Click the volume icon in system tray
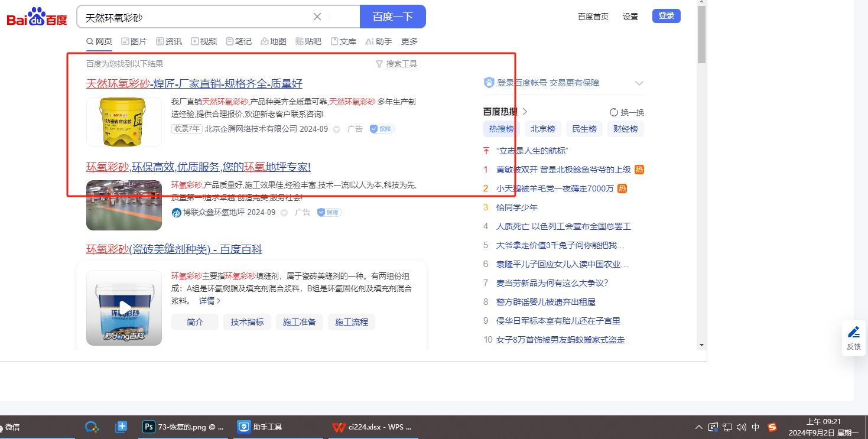The image size is (868, 439). pos(742,427)
